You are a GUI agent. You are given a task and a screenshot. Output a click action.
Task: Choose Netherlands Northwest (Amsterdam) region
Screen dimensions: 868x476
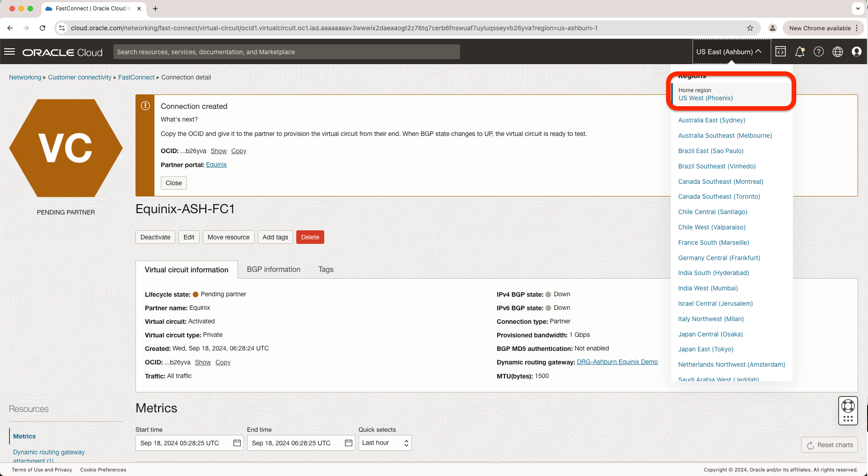click(732, 364)
